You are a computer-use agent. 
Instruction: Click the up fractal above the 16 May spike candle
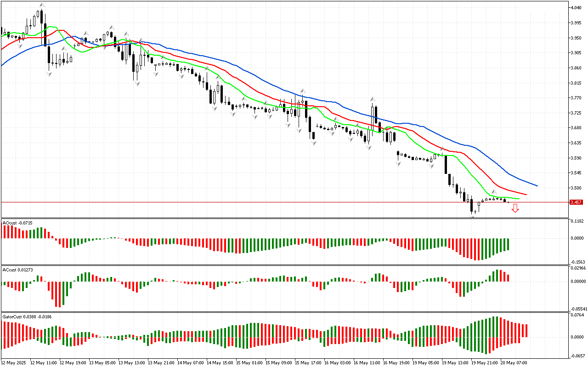(373, 99)
